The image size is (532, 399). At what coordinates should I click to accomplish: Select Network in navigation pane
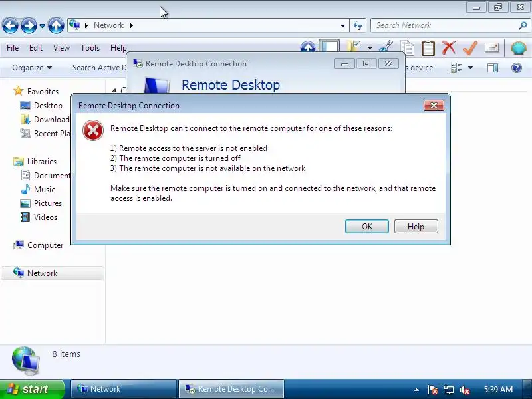(53, 273)
